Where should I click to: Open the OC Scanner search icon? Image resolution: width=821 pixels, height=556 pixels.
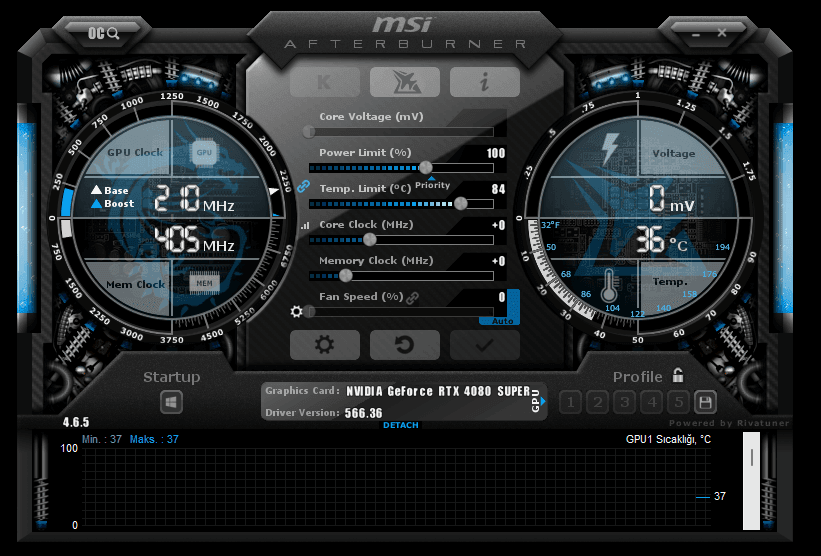pos(104,33)
